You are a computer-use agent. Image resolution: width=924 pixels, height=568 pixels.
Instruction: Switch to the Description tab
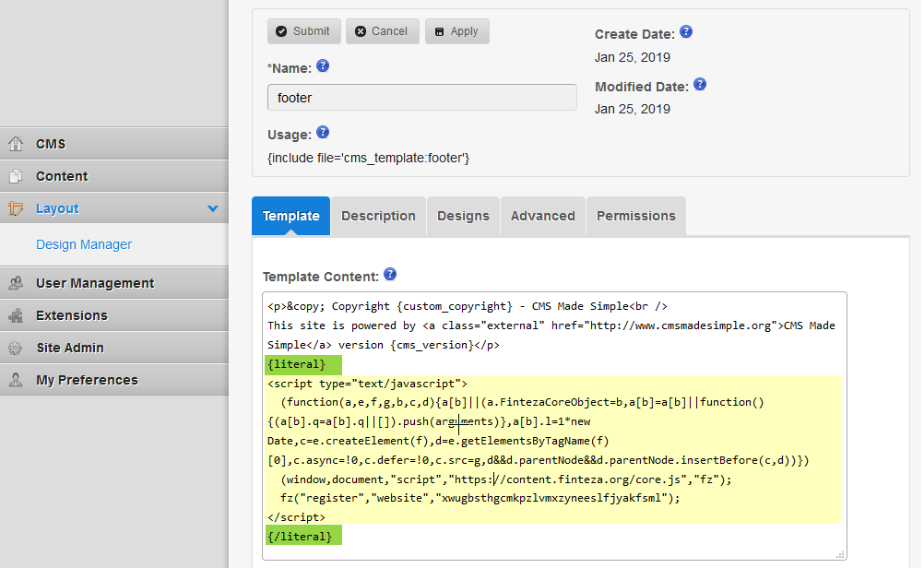(378, 216)
